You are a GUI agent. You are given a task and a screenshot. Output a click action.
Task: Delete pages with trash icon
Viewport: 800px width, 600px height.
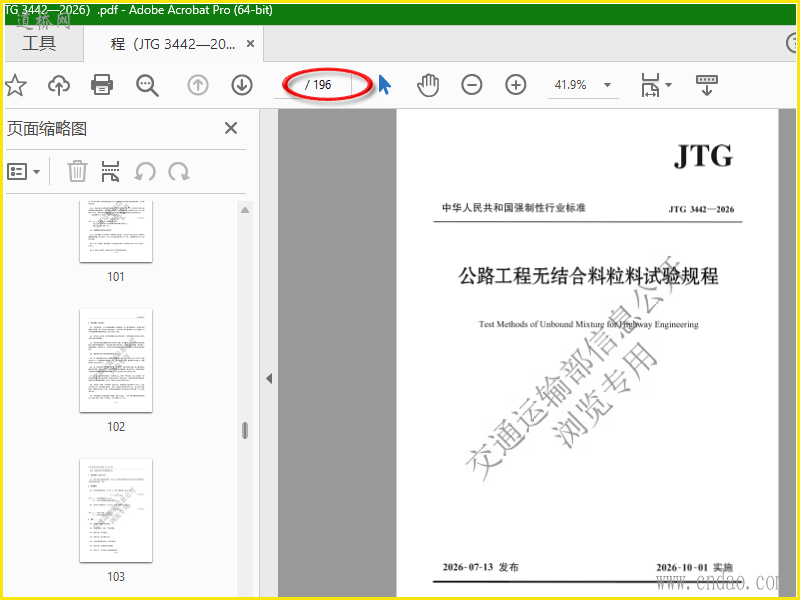[77, 171]
